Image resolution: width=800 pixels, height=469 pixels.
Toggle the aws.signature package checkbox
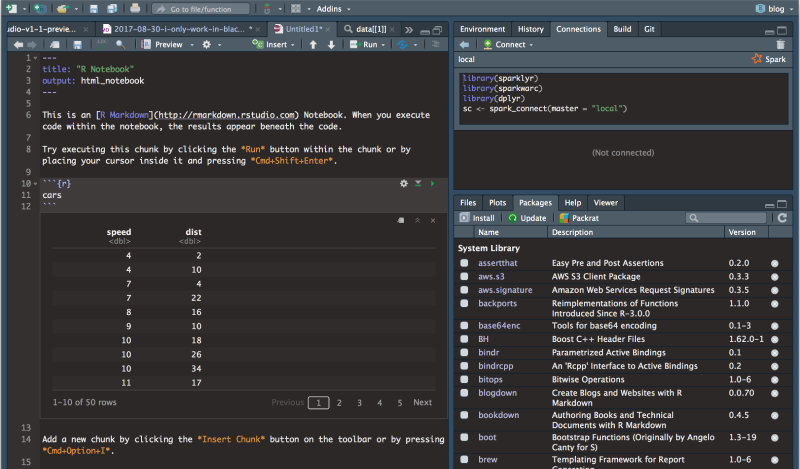pos(464,290)
